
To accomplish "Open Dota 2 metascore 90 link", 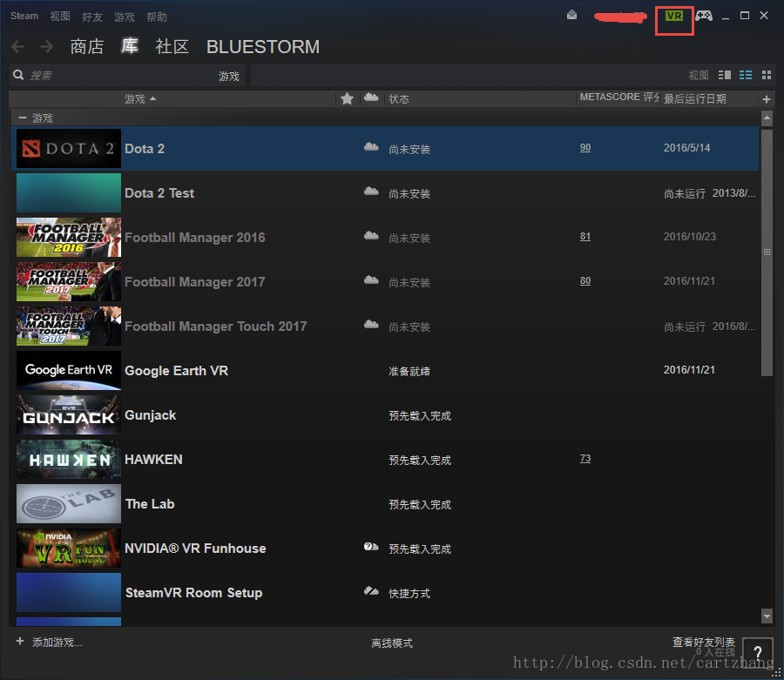I will click(585, 148).
